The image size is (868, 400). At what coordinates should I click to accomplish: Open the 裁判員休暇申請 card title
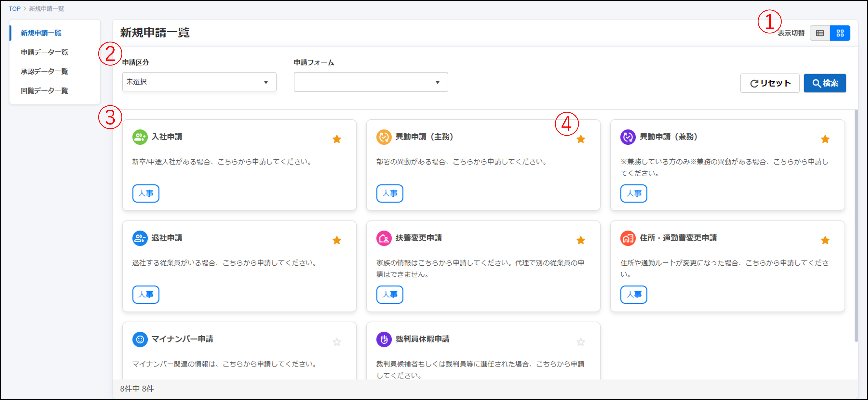click(x=423, y=339)
